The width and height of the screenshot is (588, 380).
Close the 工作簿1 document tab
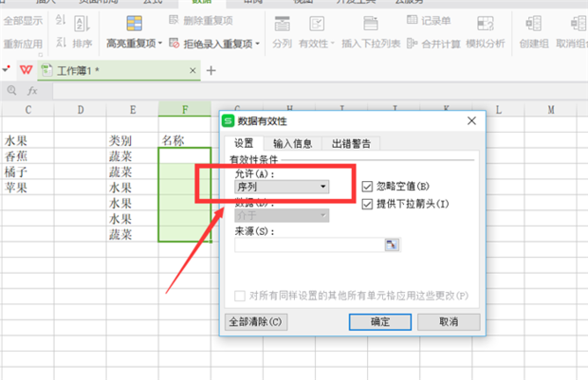[x=193, y=71]
